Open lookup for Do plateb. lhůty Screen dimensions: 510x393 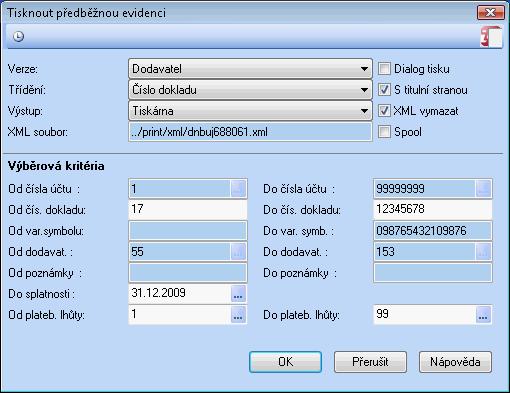click(x=483, y=315)
